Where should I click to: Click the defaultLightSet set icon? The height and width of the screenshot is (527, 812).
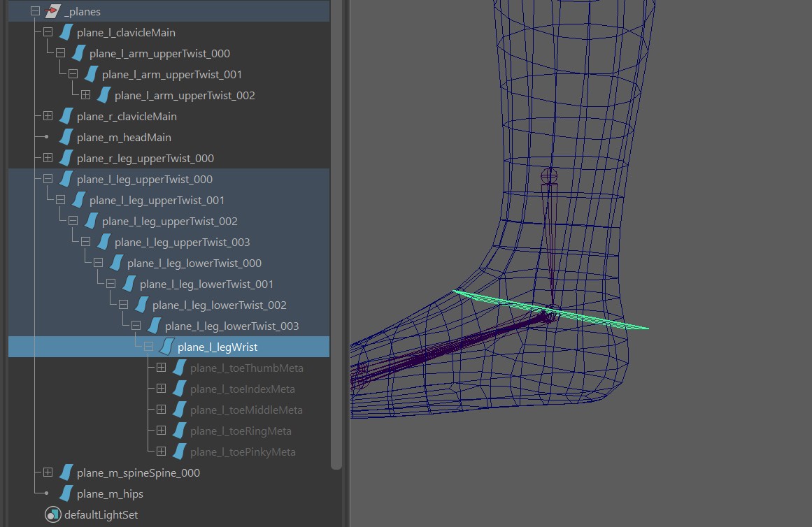coord(53,514)
